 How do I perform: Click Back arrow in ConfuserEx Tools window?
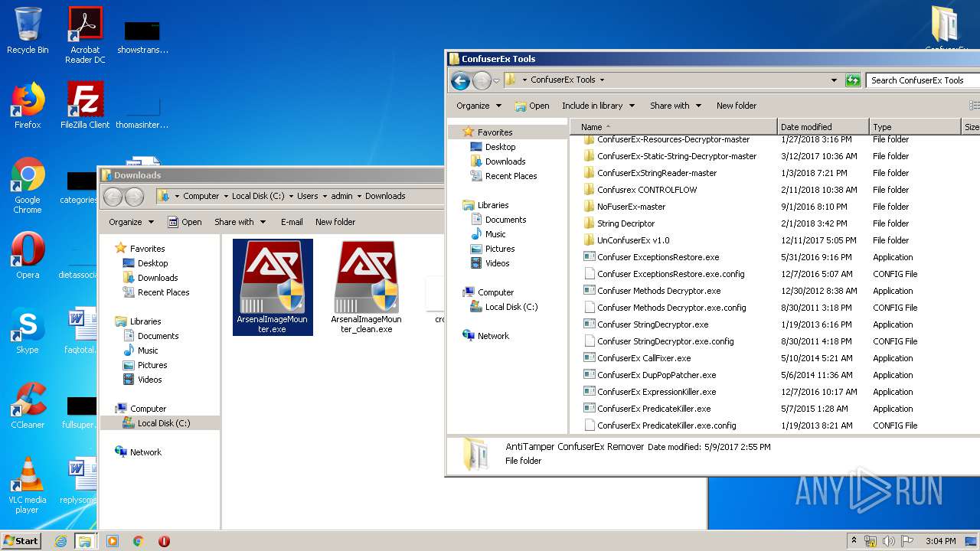click(460, 80)
